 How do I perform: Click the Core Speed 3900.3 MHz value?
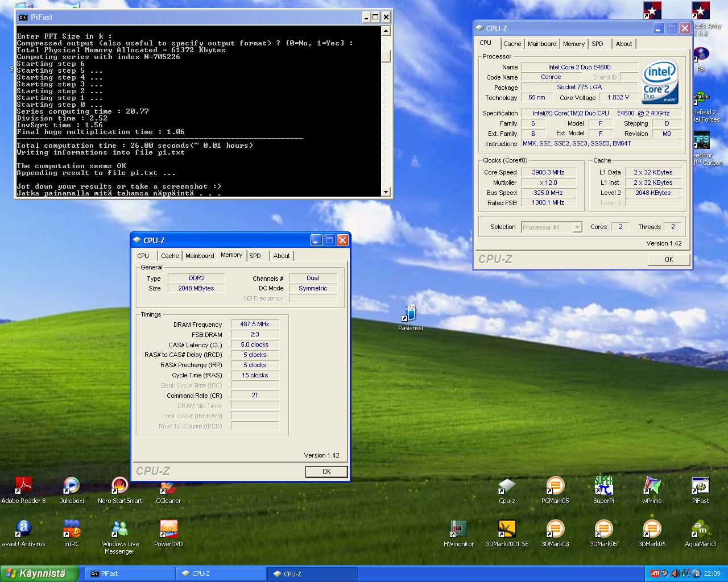(x=548, y=172)
